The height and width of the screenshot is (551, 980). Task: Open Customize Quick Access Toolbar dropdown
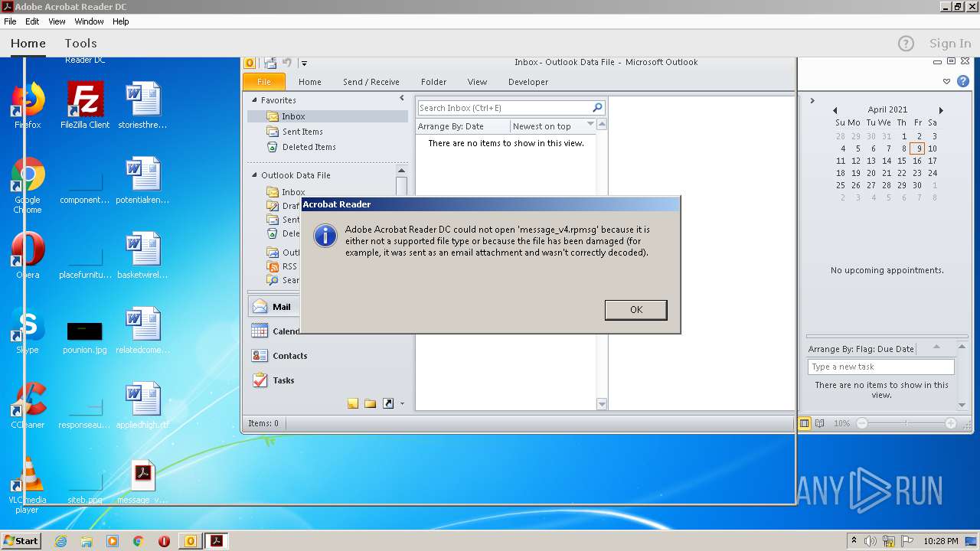click(x=304, y=63)
